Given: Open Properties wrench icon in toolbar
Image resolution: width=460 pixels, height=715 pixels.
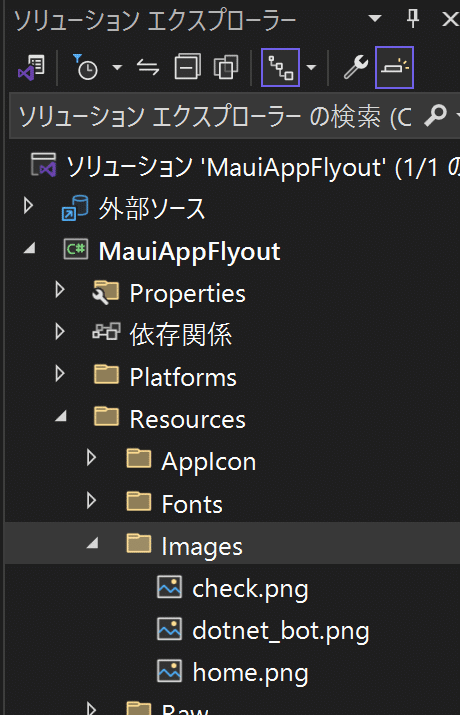Looking at the screenshot, I should click(x=356, y=67).
